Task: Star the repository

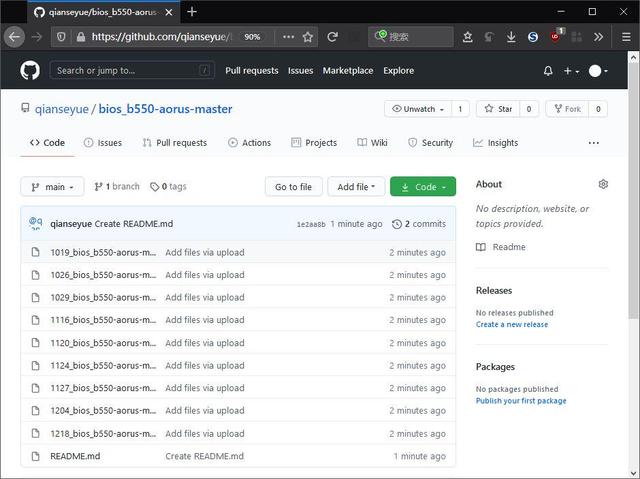Action: [498, 109]
